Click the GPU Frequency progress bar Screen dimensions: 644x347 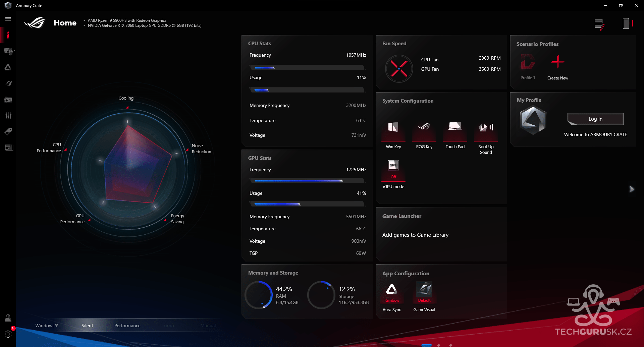click(x=307, y=181)
